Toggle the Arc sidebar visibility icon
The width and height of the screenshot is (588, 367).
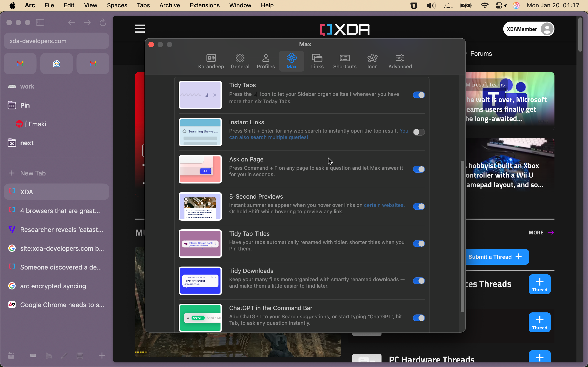pos(40,22)
